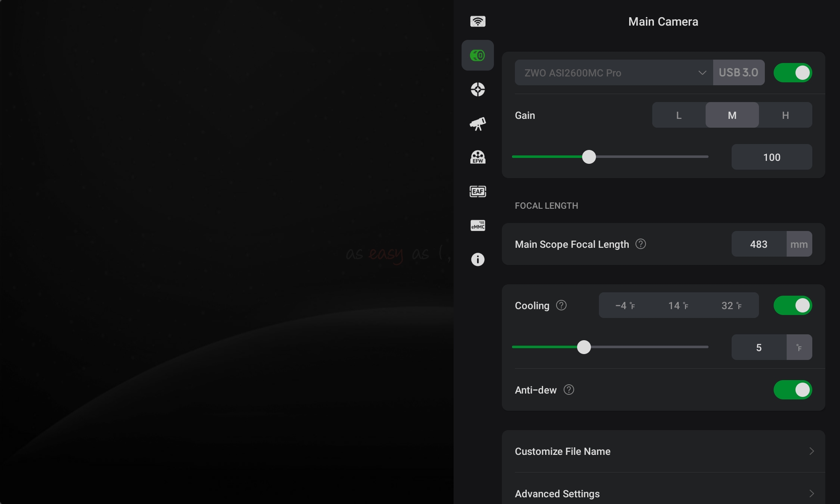Set Gain preset to H
This screenshot has height=504, width=840.
[x=785, y=115]
